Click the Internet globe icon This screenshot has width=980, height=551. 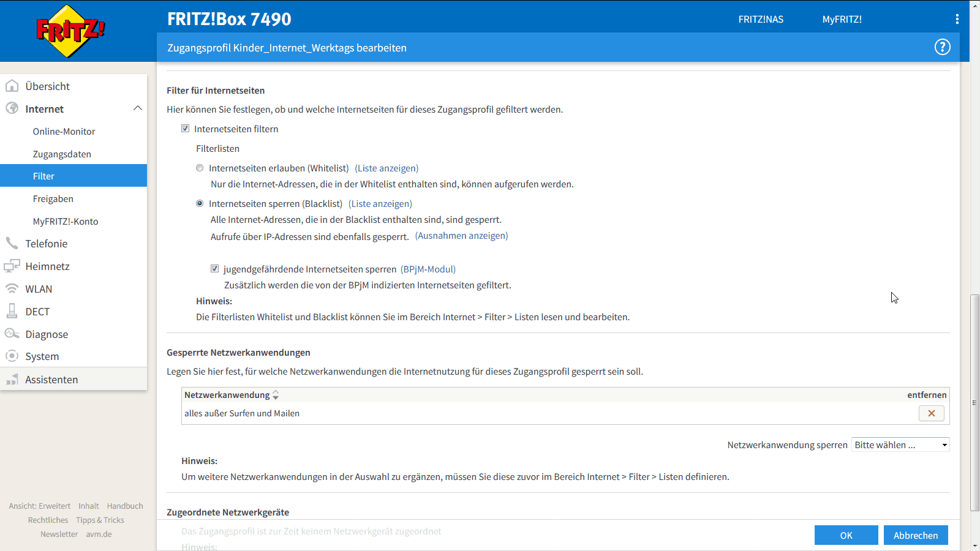(12, 108)
